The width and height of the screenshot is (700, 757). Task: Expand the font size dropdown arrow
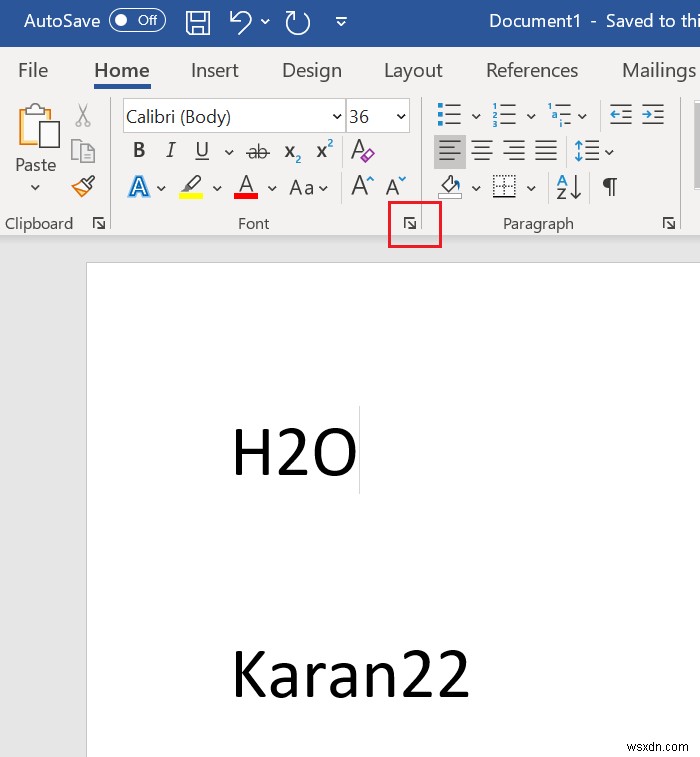(401, 116)
